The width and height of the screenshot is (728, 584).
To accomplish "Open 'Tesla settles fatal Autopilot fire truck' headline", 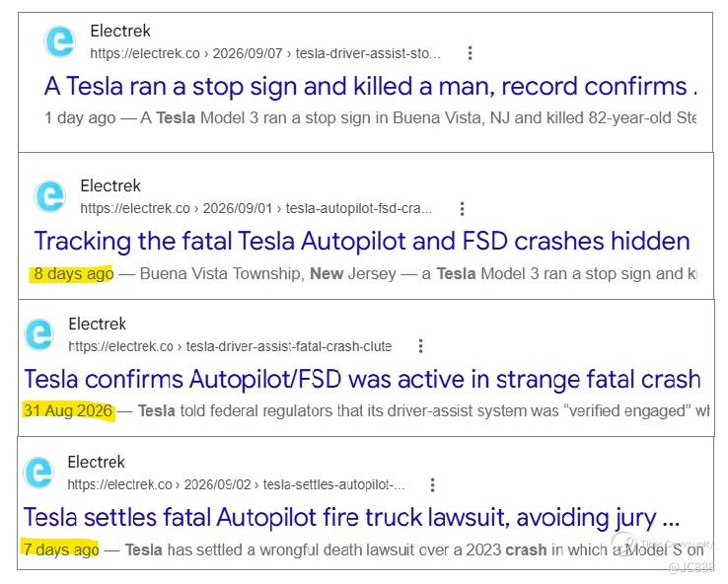I will click(x=351, y=518).
